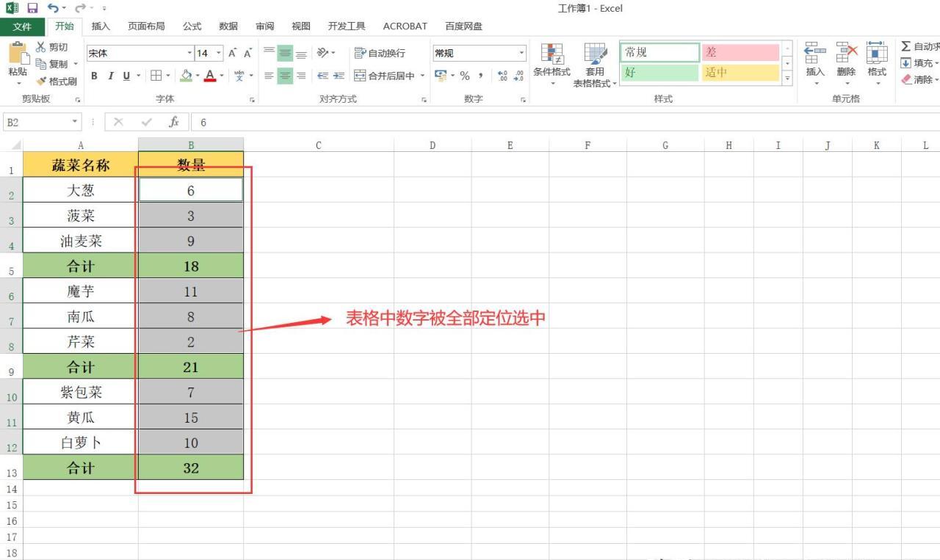Click the decrease decimal icon
Viewport: 940px width, 560px height.
[518, 76]
